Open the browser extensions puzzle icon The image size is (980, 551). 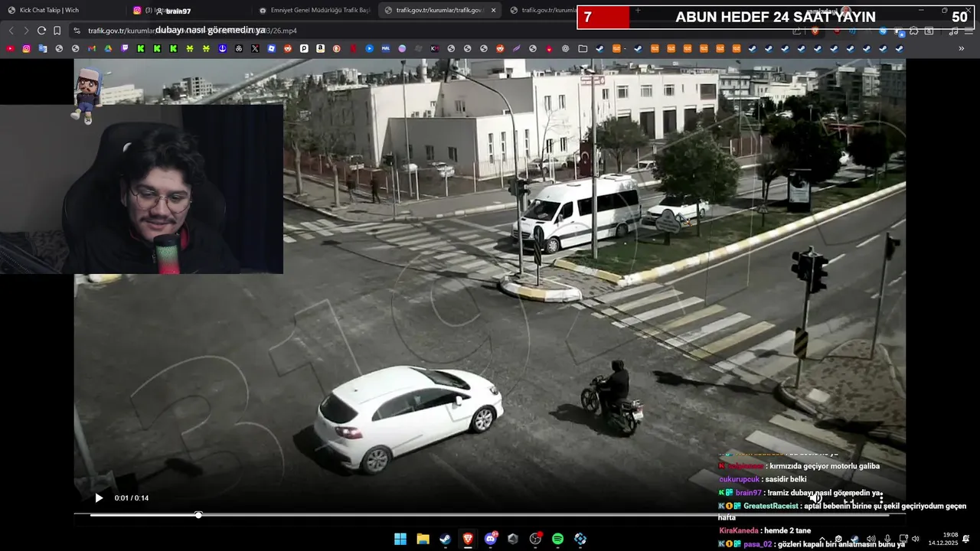pyautogui.click(x=914, y=31)
